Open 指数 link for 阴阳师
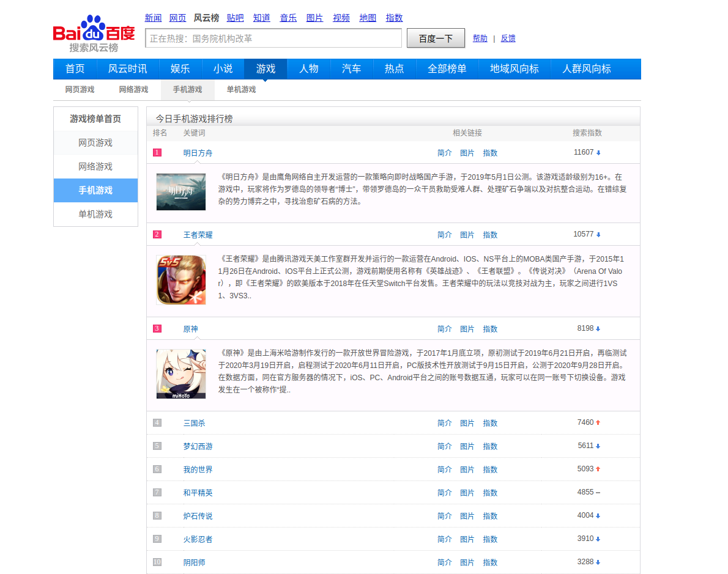This screenshot has width=728, height=574. tap(490, 562)
